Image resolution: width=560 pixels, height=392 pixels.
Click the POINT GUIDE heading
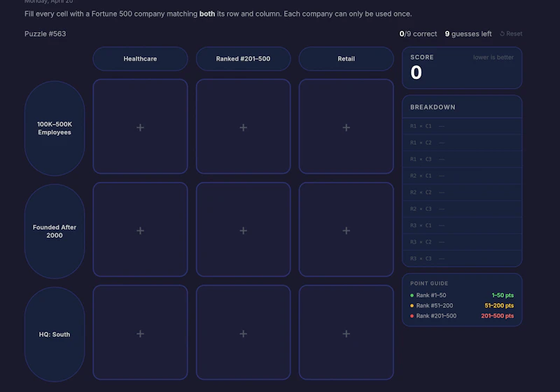pyautogui.click(x=429, y=283)
